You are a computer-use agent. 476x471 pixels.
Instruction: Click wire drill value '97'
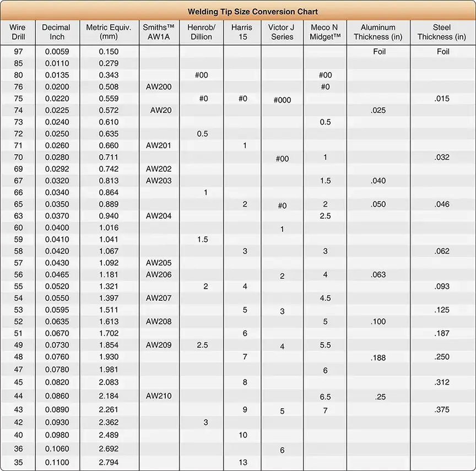[x=18, y=52]
